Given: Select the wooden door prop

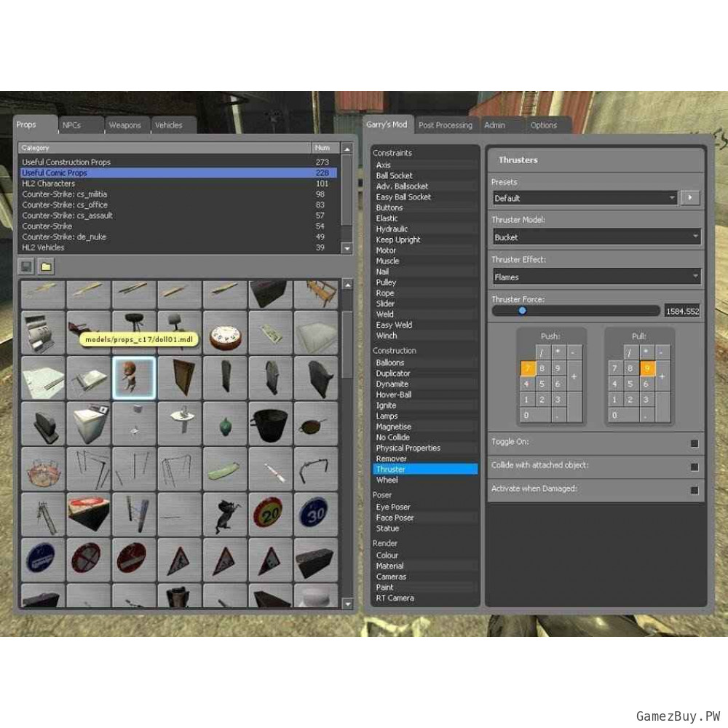Looking at the screenshot, I should pyautogui.click(x=179, y=378).
